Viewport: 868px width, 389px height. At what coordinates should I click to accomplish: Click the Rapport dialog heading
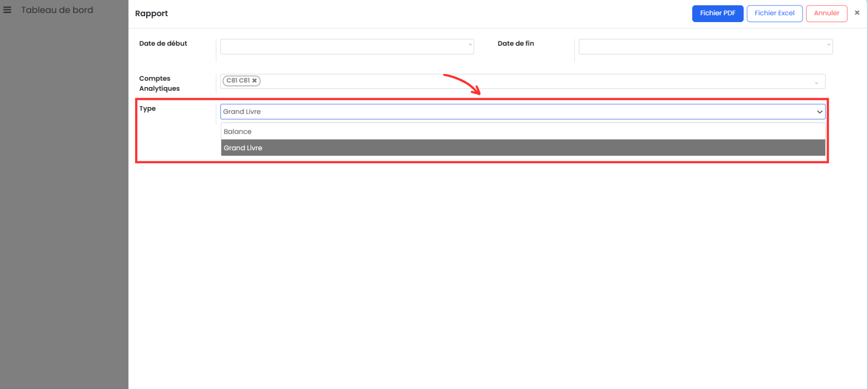click(x=151, y=14)
